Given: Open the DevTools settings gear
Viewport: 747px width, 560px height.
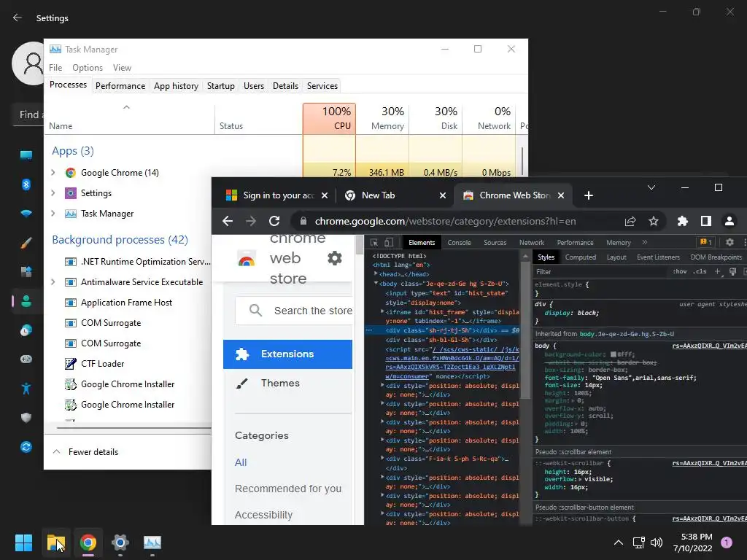Looking at the screenshot, I should tap(729, 242).
